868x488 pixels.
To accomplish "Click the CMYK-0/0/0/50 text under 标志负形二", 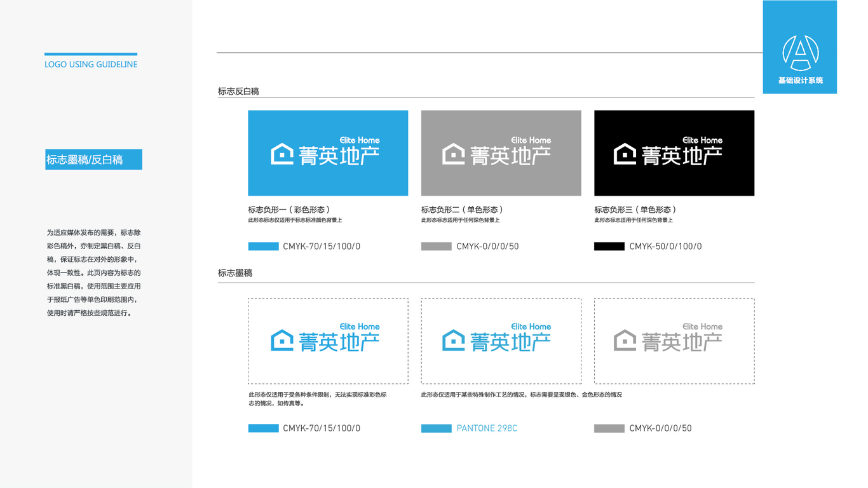I will pos(487,247).
